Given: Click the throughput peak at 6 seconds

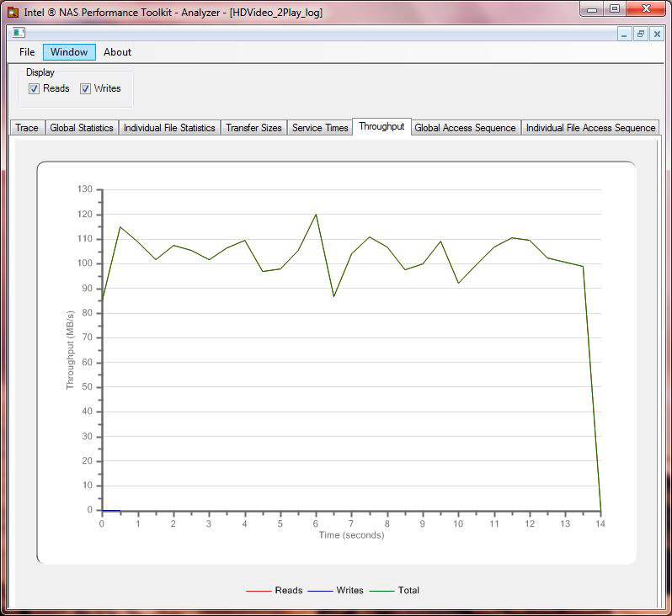Looking at the screenshot, I should (x=317, y=215).
